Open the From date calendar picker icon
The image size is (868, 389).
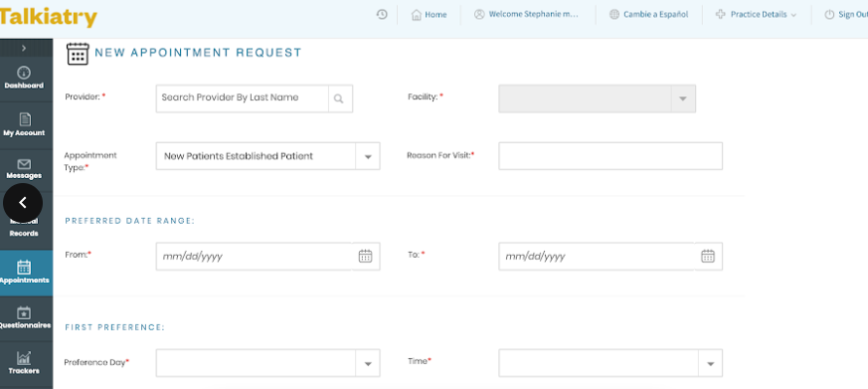(x=365, y=256)
